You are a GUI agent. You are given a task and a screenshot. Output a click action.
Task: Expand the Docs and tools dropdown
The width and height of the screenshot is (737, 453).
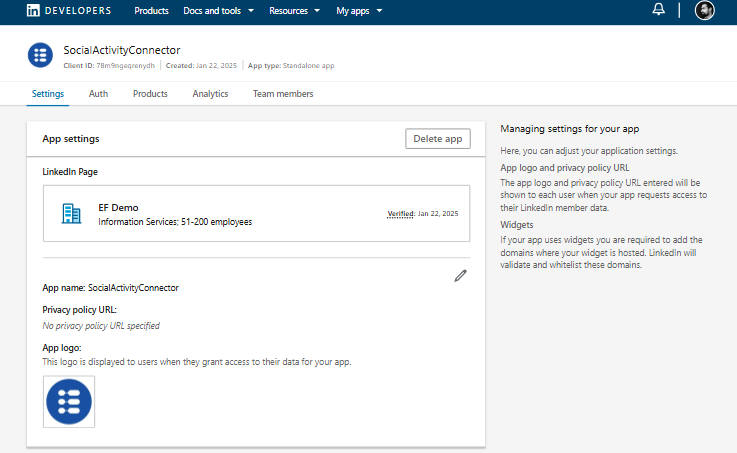[218, 11]
